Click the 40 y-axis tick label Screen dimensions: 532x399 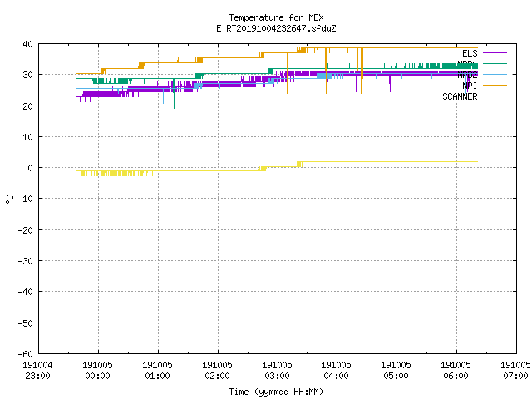tap(27, 44)
